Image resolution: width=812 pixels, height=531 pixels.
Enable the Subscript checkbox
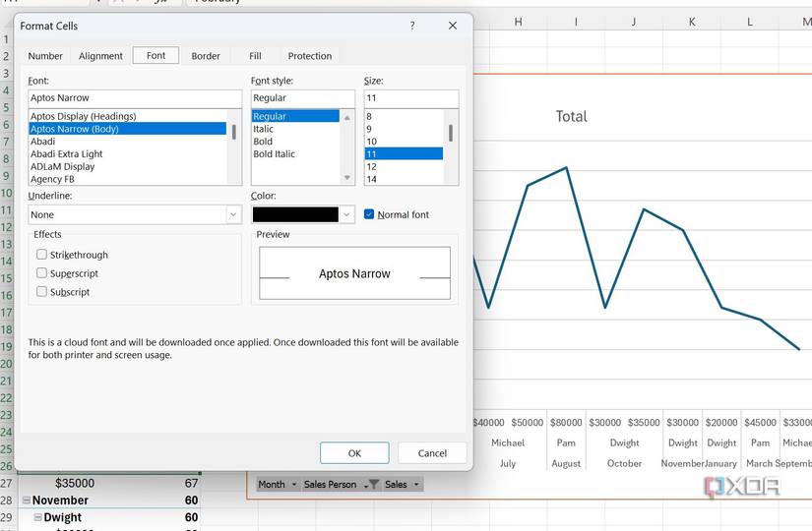click(42, 291)
